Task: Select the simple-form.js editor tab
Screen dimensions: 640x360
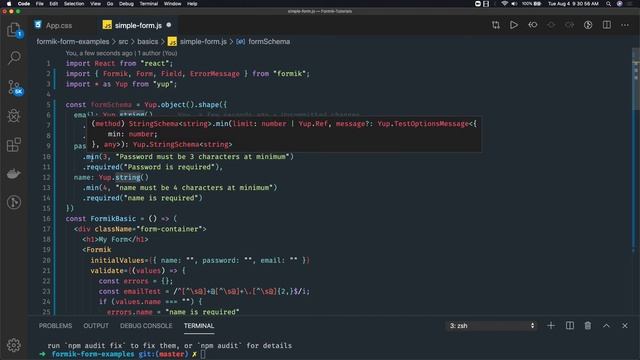Action: (138, 25)
